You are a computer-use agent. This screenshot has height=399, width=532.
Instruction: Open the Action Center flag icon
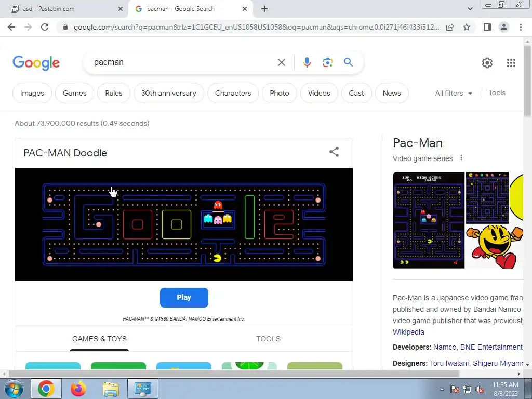point(455,389)
